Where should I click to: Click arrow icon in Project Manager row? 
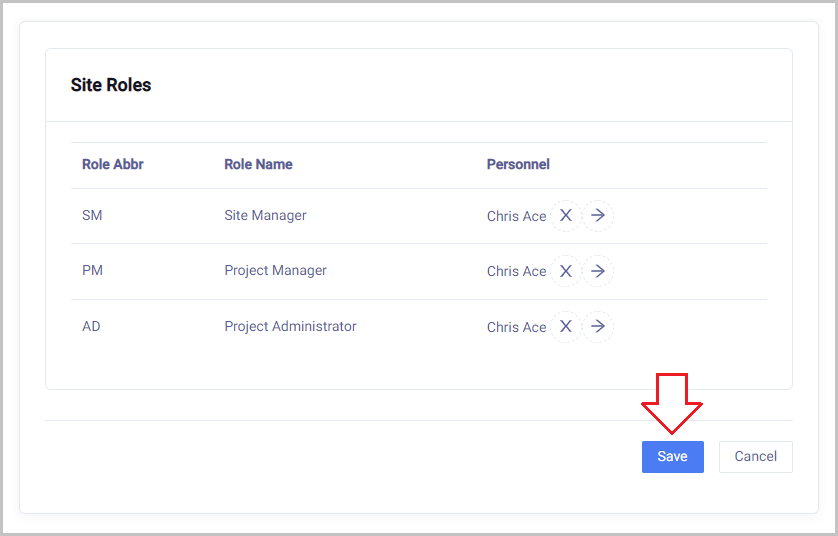pyautogui.click(x=598, y=271)
